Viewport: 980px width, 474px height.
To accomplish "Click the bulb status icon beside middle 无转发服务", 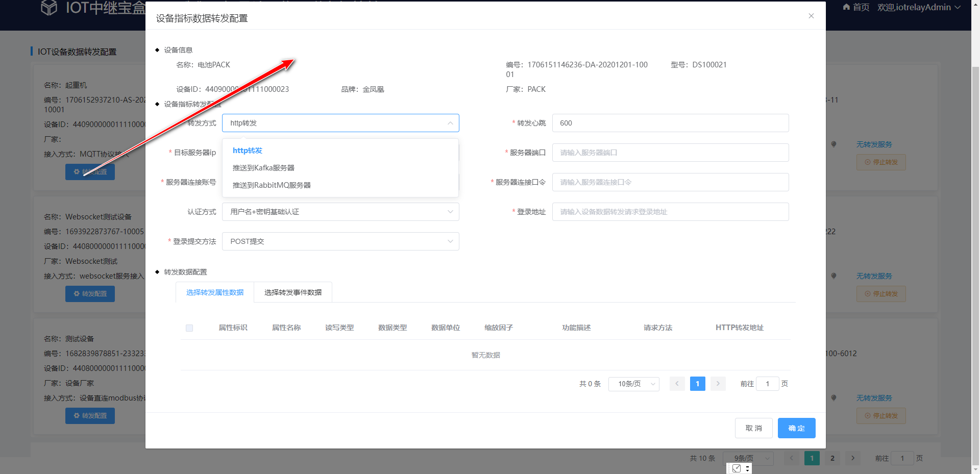I will [834, 276].
